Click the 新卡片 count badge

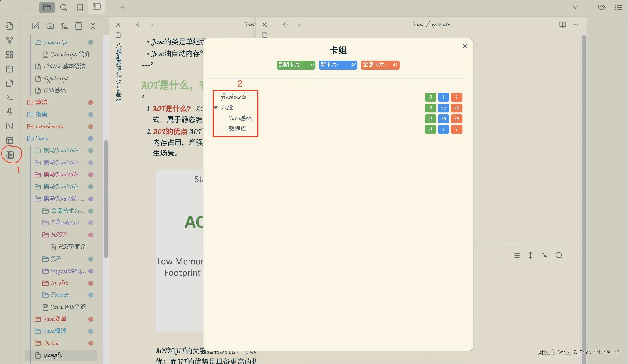click(x=338, y=65)
